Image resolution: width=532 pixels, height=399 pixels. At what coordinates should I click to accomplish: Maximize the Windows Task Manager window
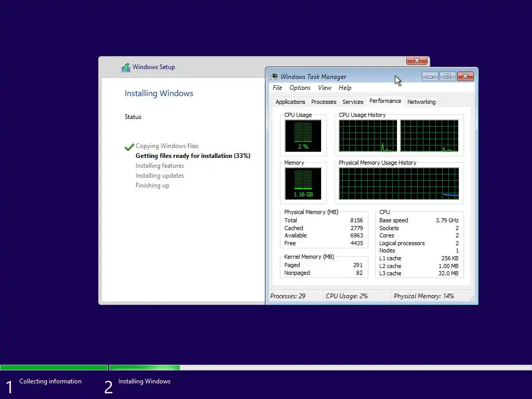tap(447, 76)
